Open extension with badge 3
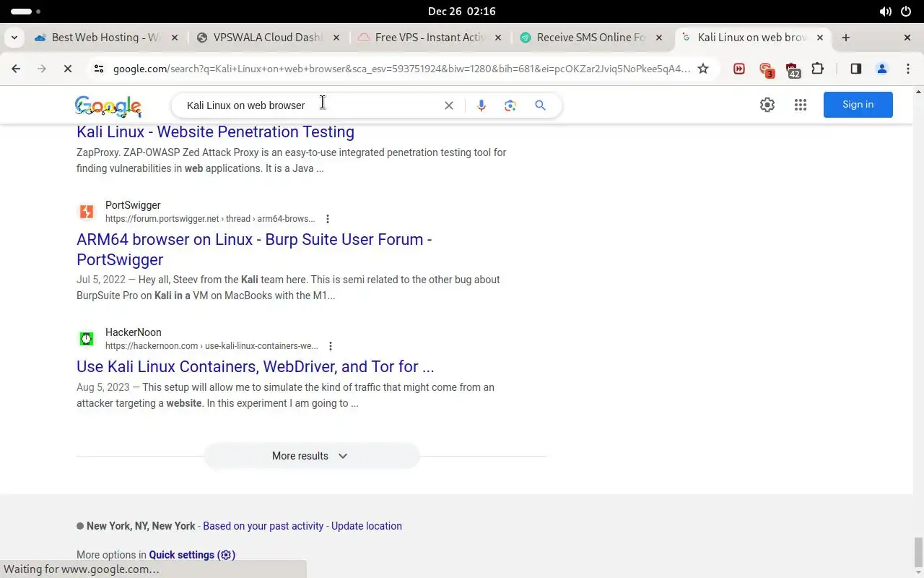Screen dimensions: 924x578 click(x=767, y=69)
